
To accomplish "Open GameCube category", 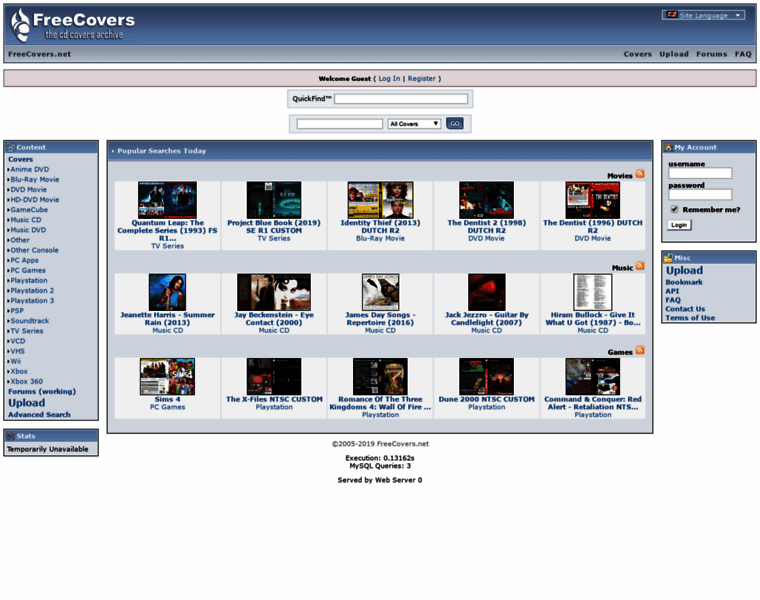I will point(29,210).
